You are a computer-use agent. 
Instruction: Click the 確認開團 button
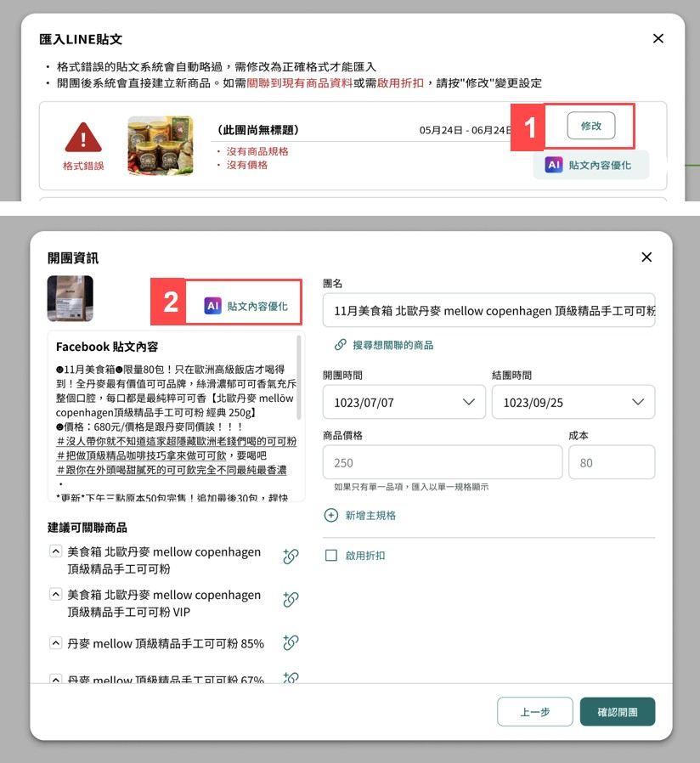tap(618, 712)
